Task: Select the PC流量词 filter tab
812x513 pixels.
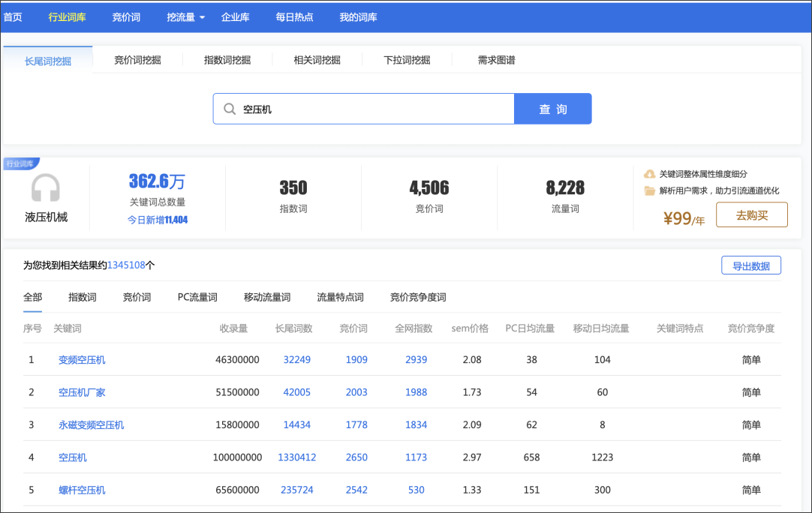Action: (197, 297)
